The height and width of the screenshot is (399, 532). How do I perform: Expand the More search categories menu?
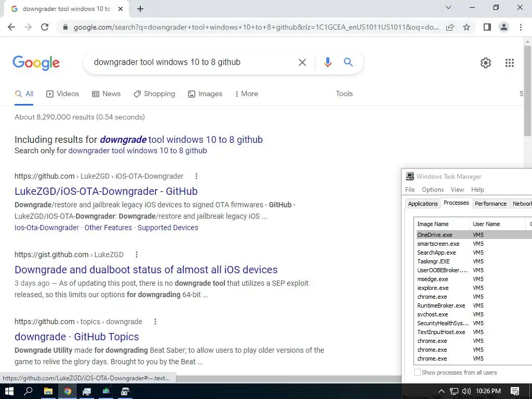(247, 94)
